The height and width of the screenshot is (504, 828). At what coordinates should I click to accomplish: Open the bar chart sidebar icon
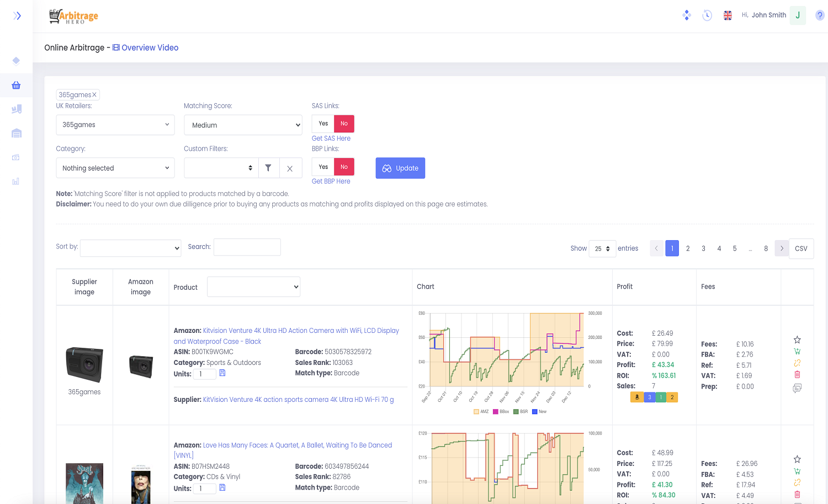(x=16, y=181)
